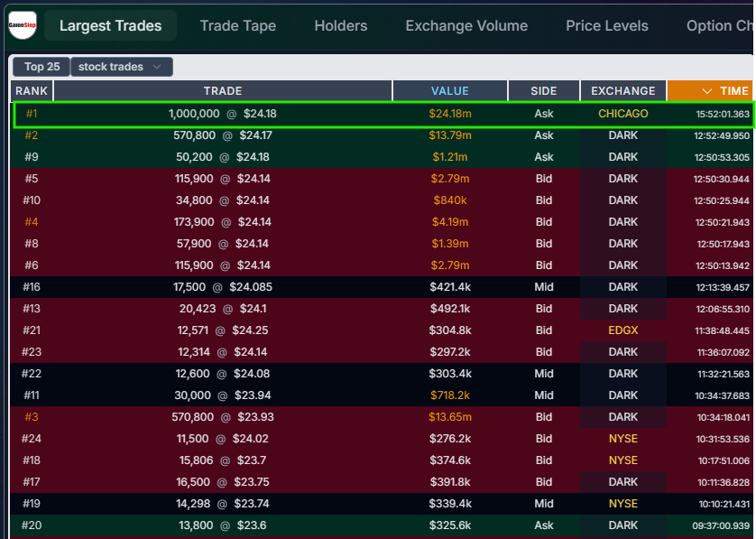This screenshot has height=539, width=756.
Task: Select rank #6 cell
Action: 32,265
